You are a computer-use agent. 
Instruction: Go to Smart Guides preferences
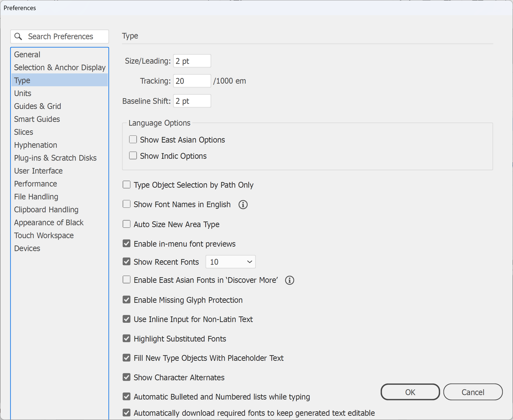[59, 119]
